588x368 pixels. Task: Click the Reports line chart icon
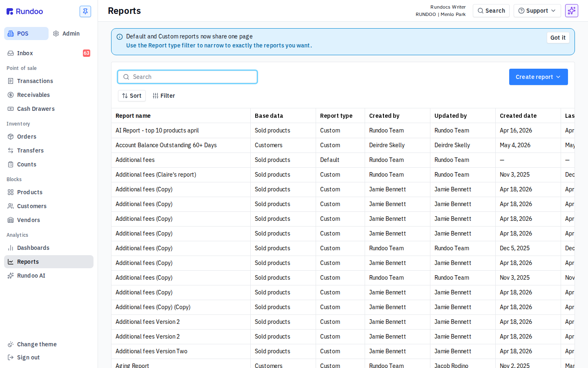[x=11, y=262]
